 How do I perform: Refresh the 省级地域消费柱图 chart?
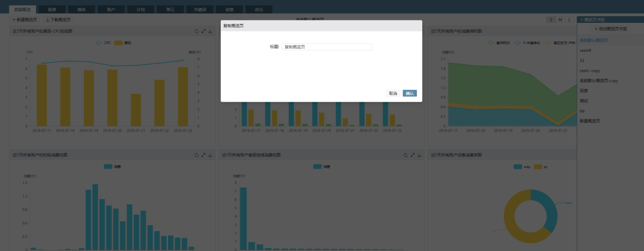point(405,155)
